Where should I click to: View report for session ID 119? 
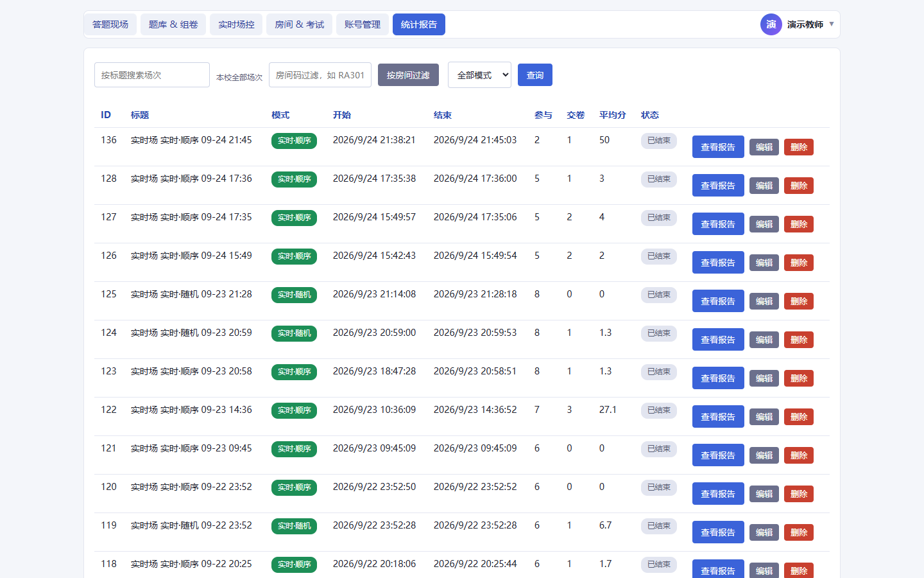tap(718, 532)
